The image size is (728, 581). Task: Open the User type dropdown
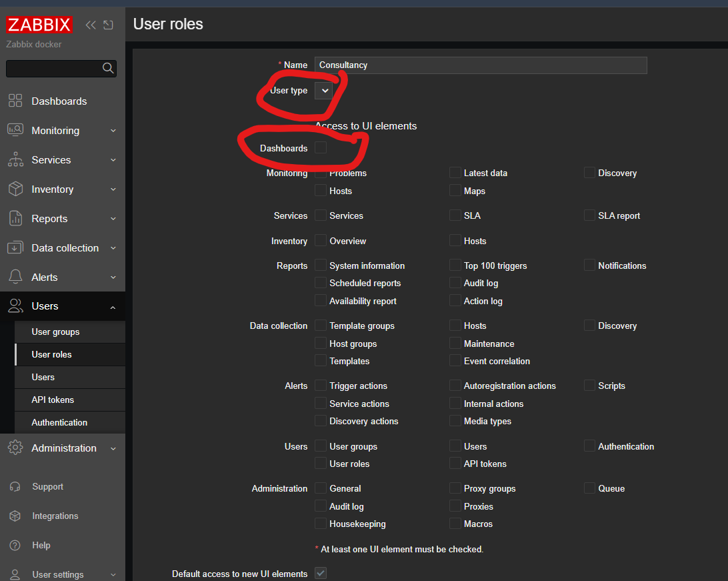click(324, 90)
